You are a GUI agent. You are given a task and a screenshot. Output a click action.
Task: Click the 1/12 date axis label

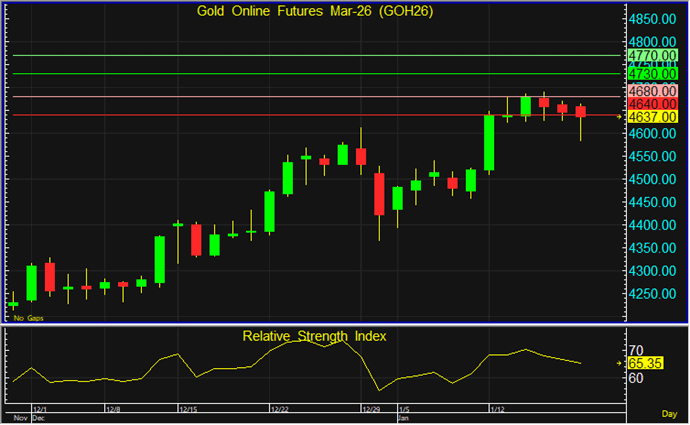(498, 409)
